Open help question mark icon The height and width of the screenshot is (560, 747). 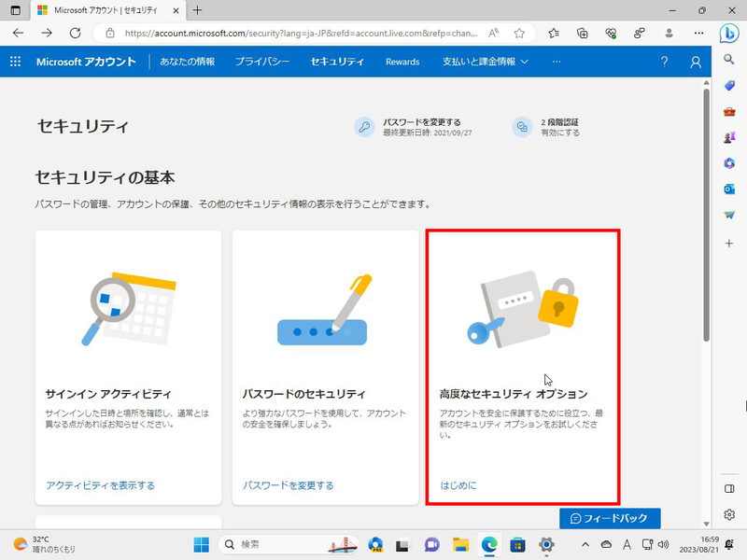click(x=664, y=62)
